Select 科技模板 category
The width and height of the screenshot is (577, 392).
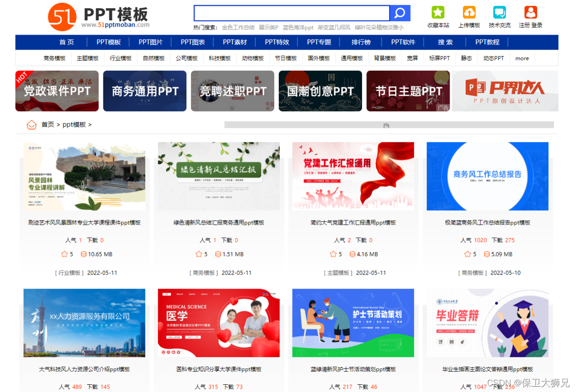220,58
